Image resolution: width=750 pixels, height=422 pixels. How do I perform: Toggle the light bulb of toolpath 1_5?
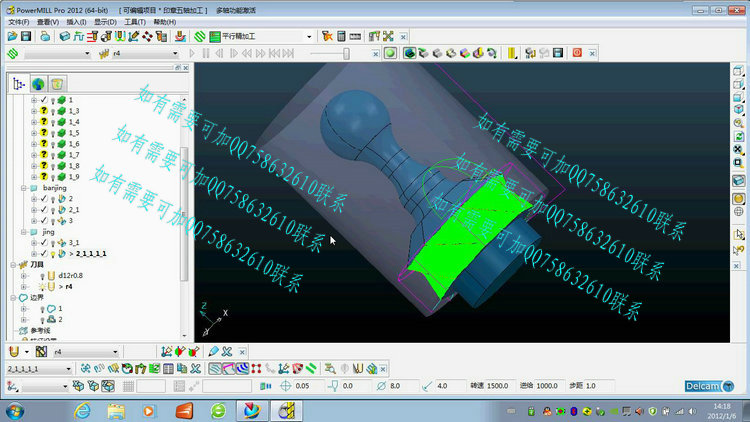53,133
